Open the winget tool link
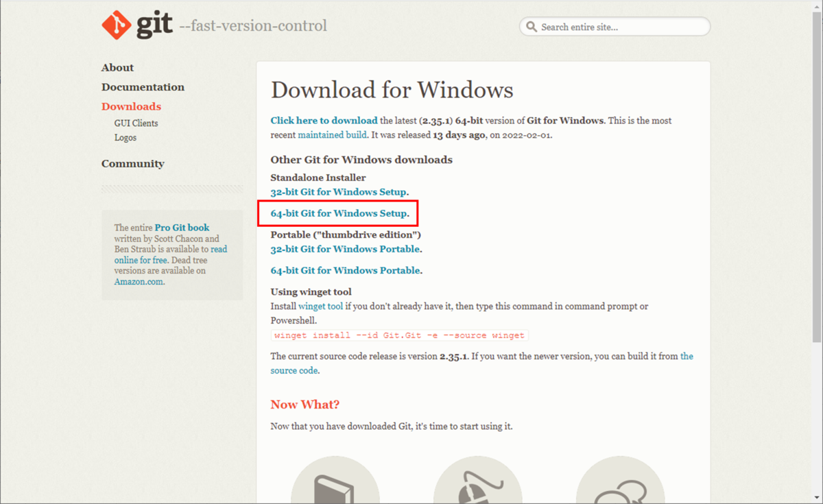The image size is (823, 504). (x=321, y=307)
